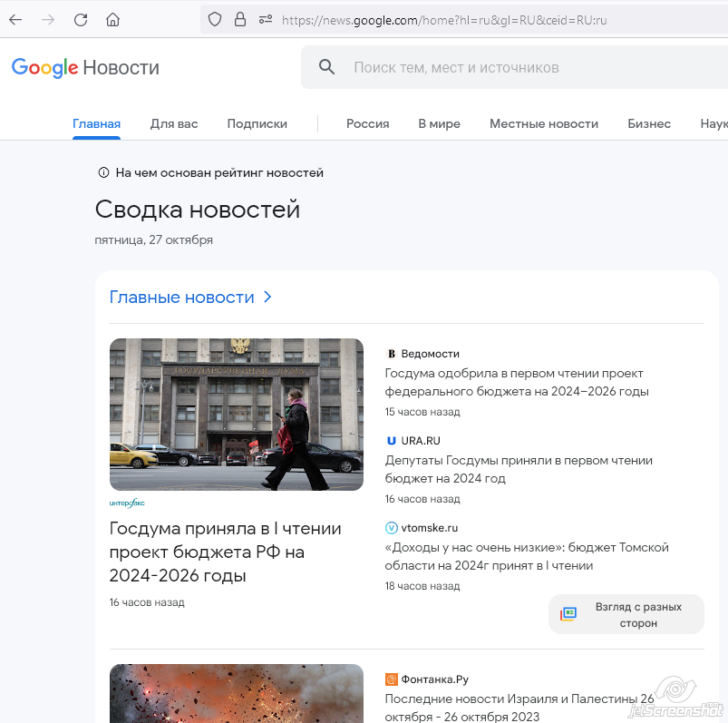Expand Главные новости via chevron arrow
The height and width of the screenshot is (723, 728).
pos(267,297)
